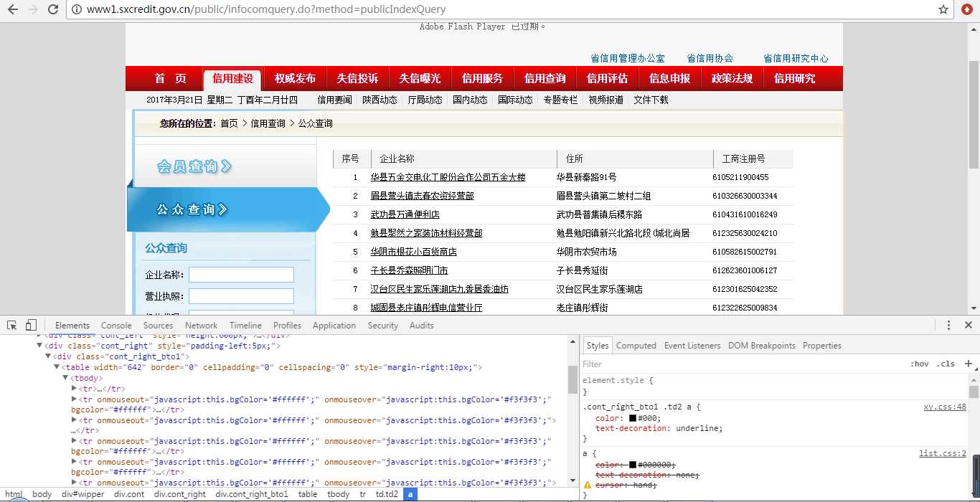Toggle the :hov element state panel

(x=919, y=364)
